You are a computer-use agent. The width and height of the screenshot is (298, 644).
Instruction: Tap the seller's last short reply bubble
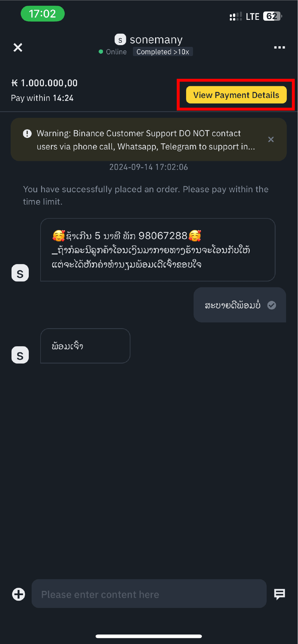coord(85,346)
